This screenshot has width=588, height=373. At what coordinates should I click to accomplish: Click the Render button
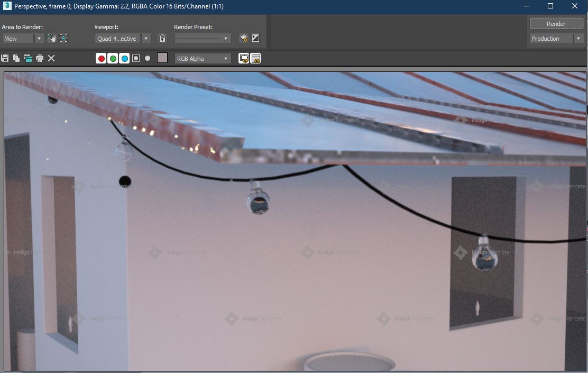coord(556,24)
